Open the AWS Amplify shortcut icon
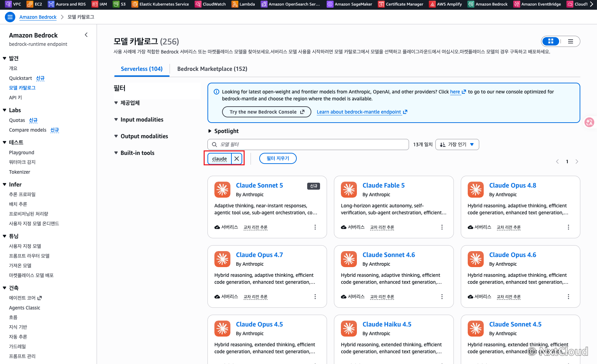The image size is (597, 364). (x=432, y=4)
